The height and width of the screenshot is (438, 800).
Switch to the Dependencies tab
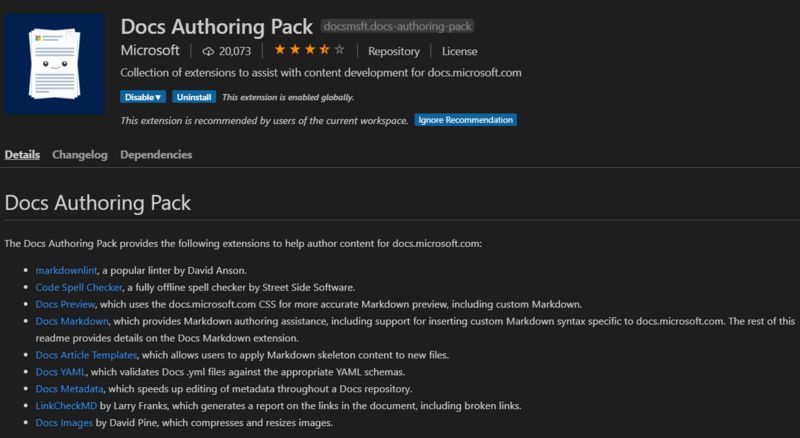tap(156, 155)
